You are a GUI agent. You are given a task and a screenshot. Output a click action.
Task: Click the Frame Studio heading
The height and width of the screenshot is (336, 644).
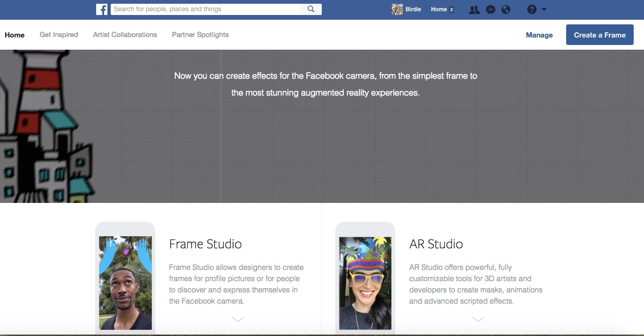click(x=205, y=244)
